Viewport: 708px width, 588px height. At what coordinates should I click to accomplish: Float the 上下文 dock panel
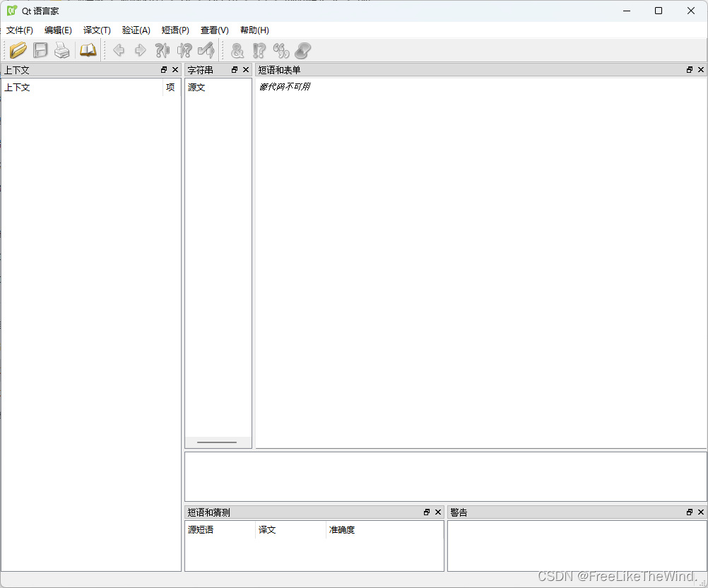click(x=164, y=69)
